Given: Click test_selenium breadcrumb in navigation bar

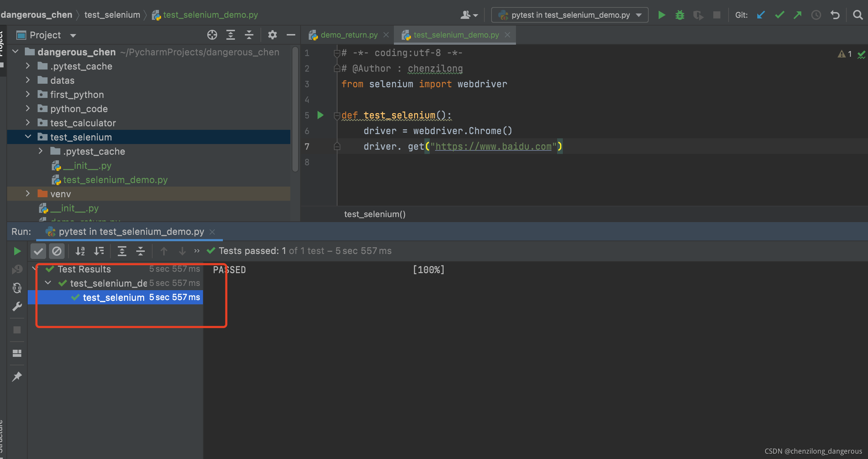Looking at the screenshot, I should click(112, 15).
